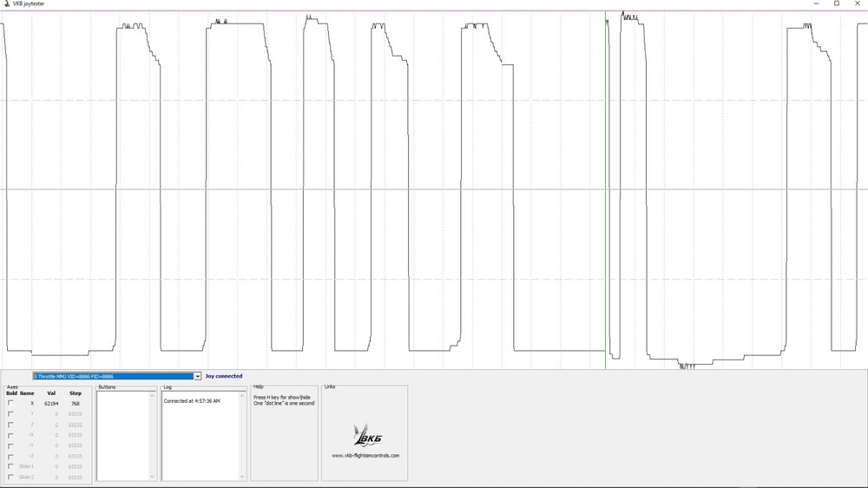Screen dimensions: 868x488
Task: Toggle Bold checkbox for Z axis
Action: tap(10, 425)
